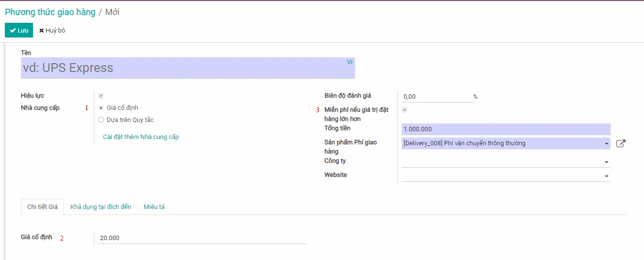The height and width of the screenshot is (260, 644).
Task: Open external link icon beside delivery product
Action: 621,143
